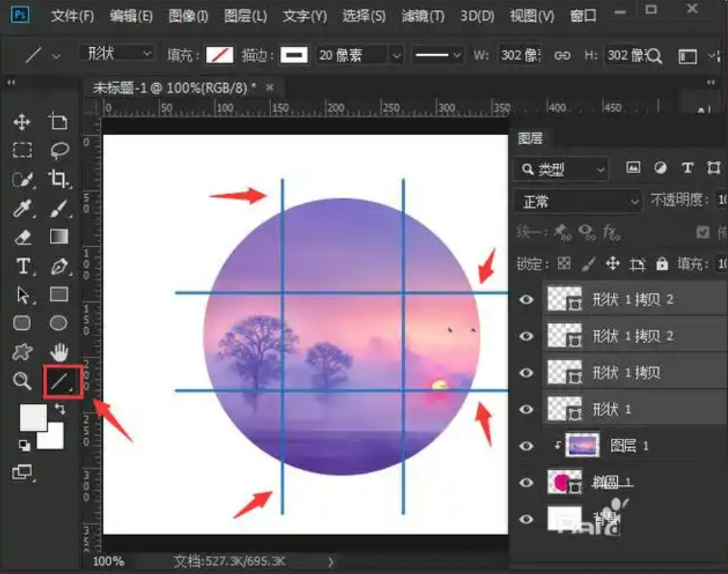
Task: Swap foreground and background colors
Action: (x=60, y=409)
